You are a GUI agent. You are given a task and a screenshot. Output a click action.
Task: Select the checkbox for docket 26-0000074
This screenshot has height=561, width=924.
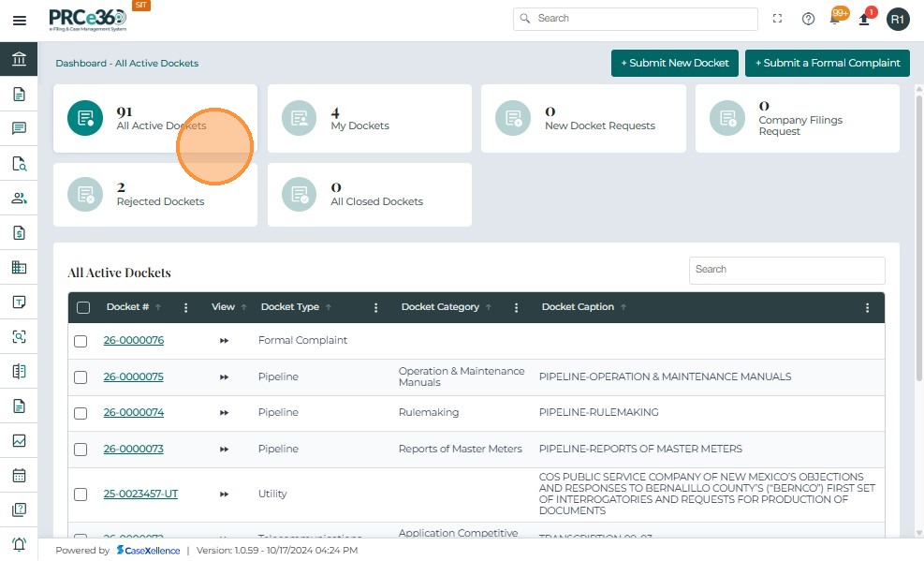(x=81, y=413)
